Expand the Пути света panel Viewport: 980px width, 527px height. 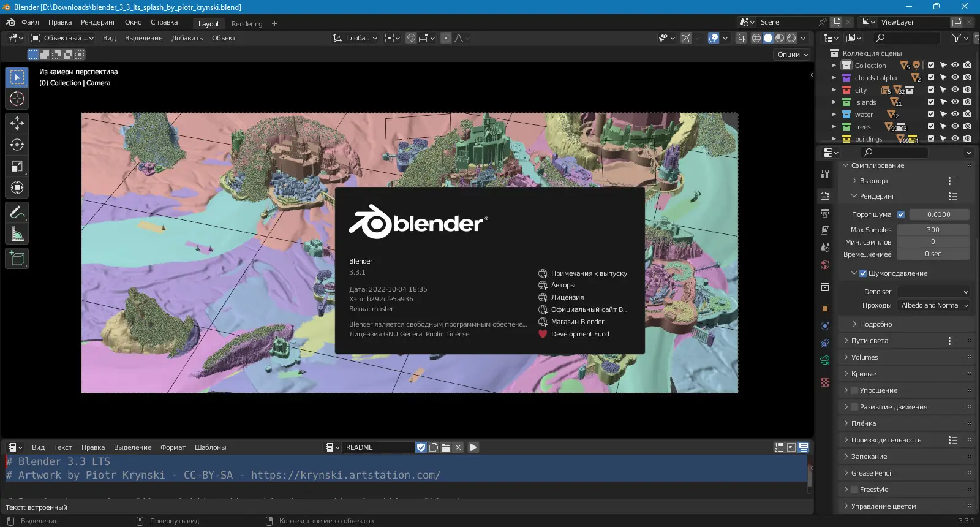click(869, 341)
